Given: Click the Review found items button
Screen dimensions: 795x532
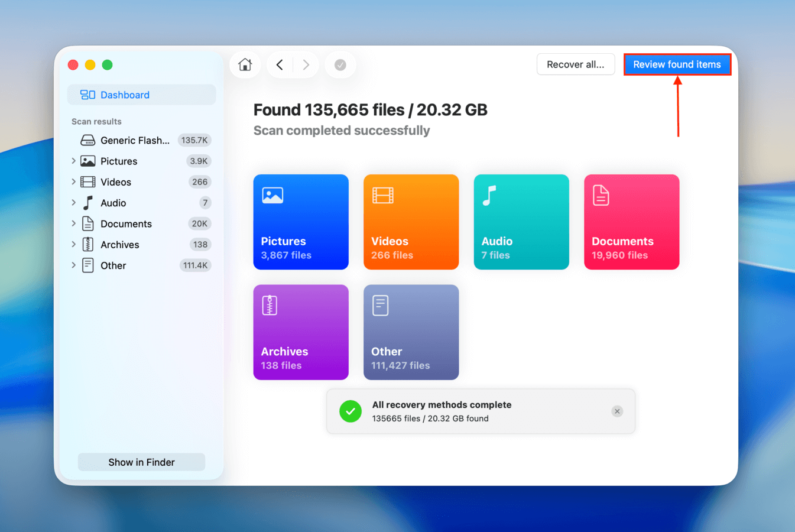Looking at the screenshot, I should point(677,64).
